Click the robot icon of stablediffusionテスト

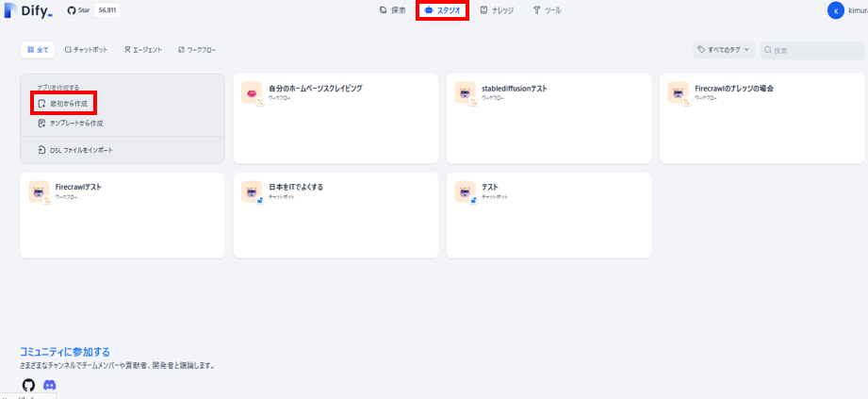click(465, 92)
